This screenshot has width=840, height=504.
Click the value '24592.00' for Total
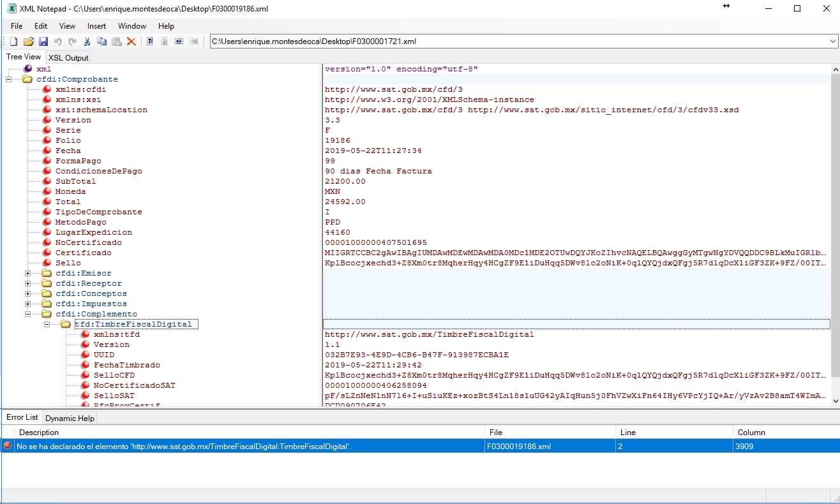[x=345, y=202]
